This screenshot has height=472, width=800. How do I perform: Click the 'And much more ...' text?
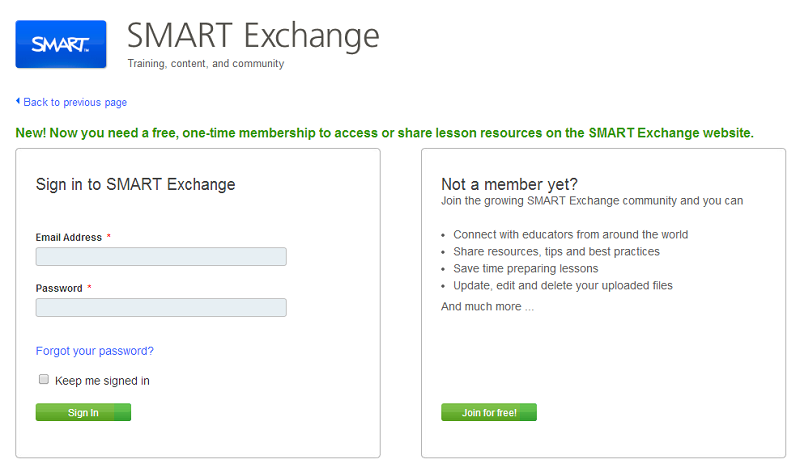[488, 307]
